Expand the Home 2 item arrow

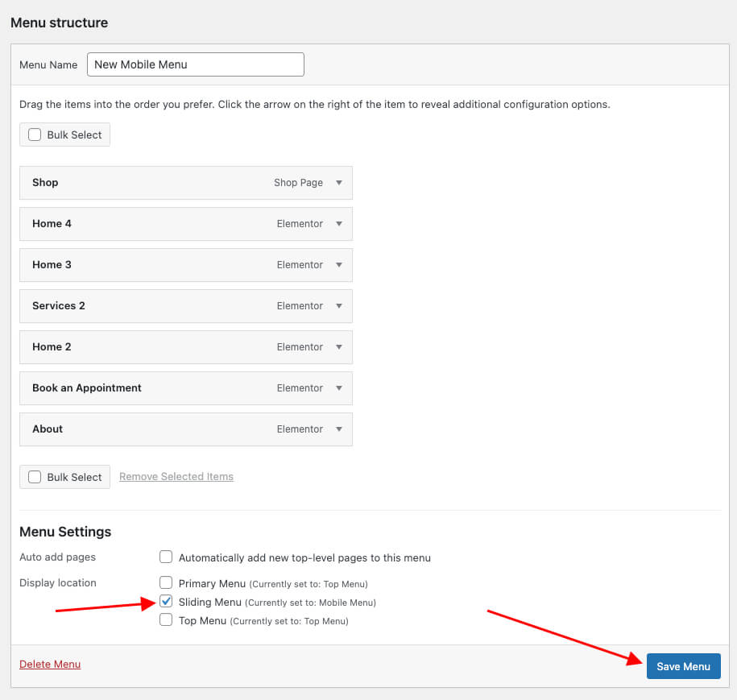pos(339,347)
